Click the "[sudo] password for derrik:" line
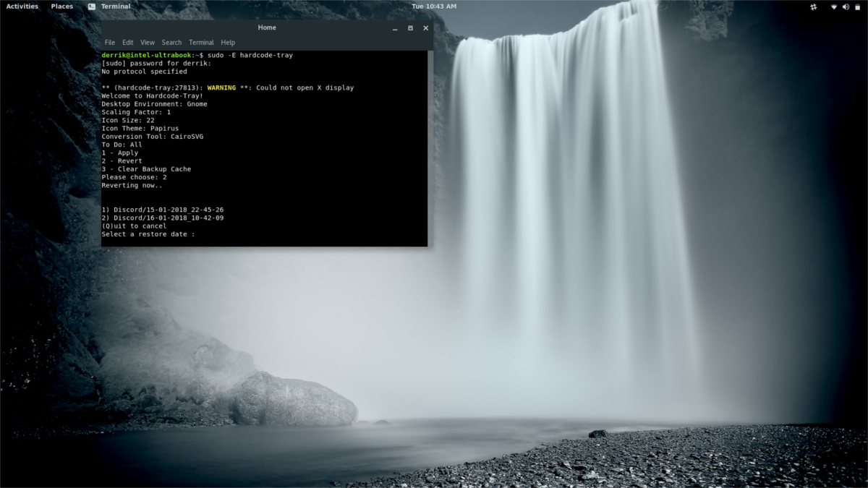Viewport: 868px width, 488px height. [x=156, y=64]
